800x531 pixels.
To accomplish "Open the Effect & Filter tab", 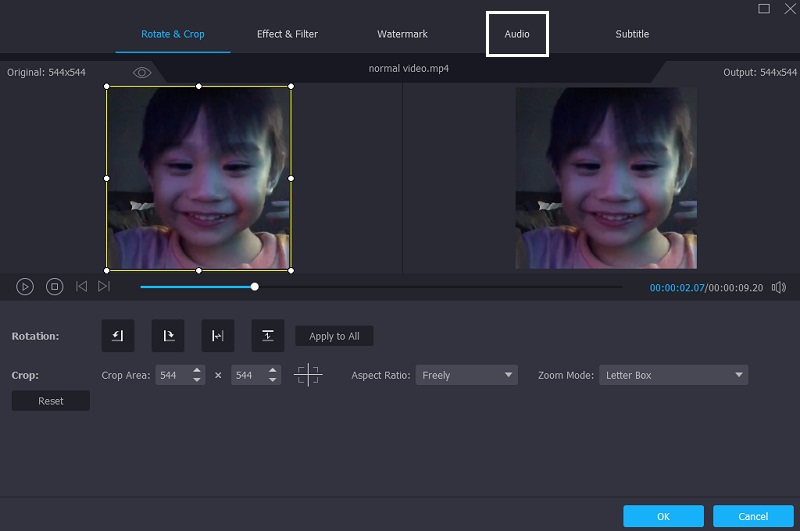I will pos(287,34).
